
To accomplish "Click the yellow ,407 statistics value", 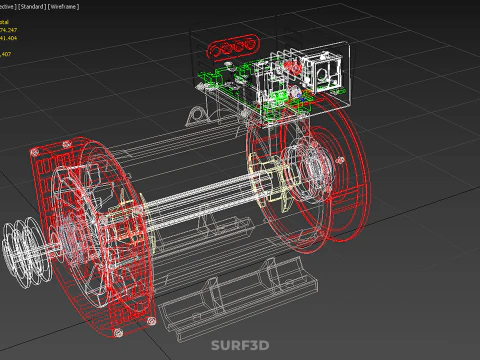I will [x=6, y=54].
